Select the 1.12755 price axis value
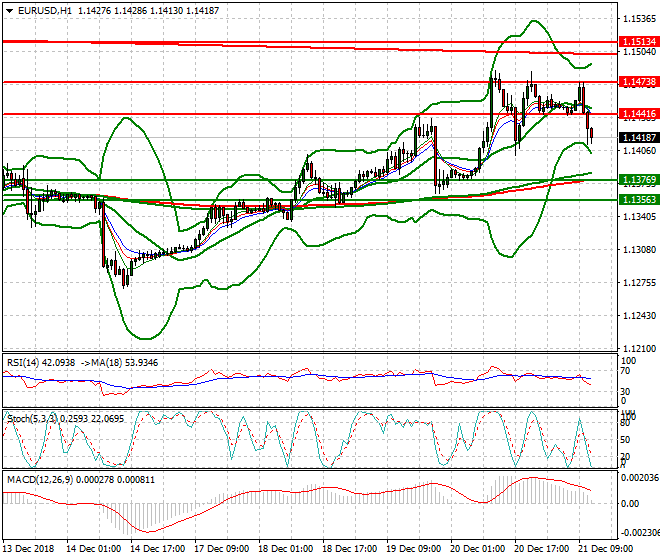 click(639, 283)
